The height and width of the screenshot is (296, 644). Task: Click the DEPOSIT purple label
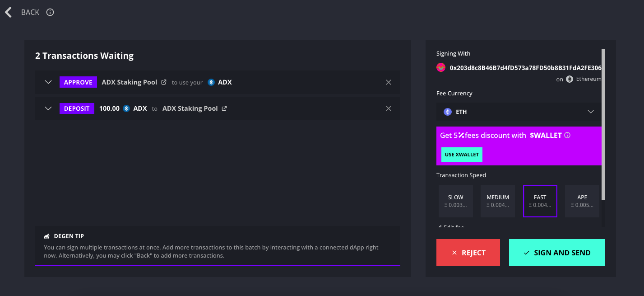coord(77,108)
